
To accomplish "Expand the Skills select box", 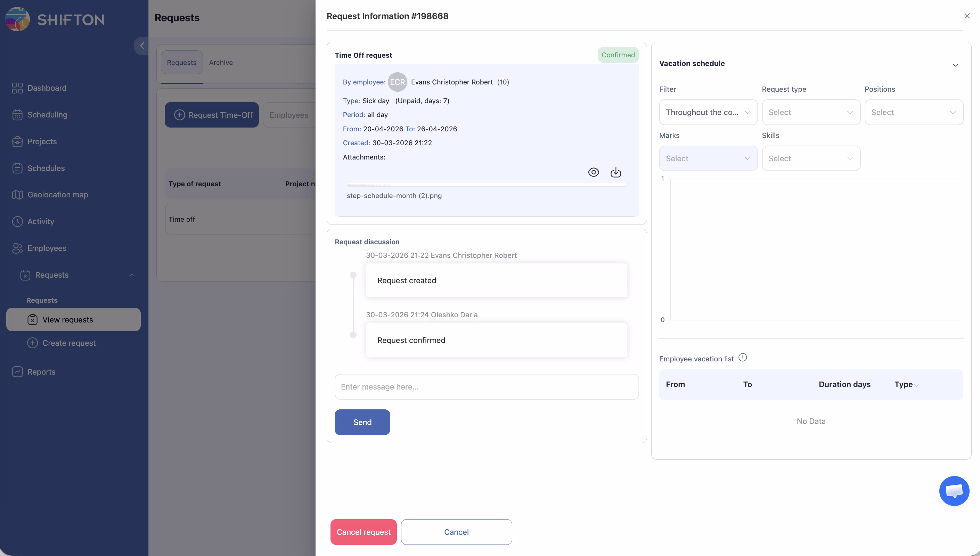I will (x=810, y=158).
